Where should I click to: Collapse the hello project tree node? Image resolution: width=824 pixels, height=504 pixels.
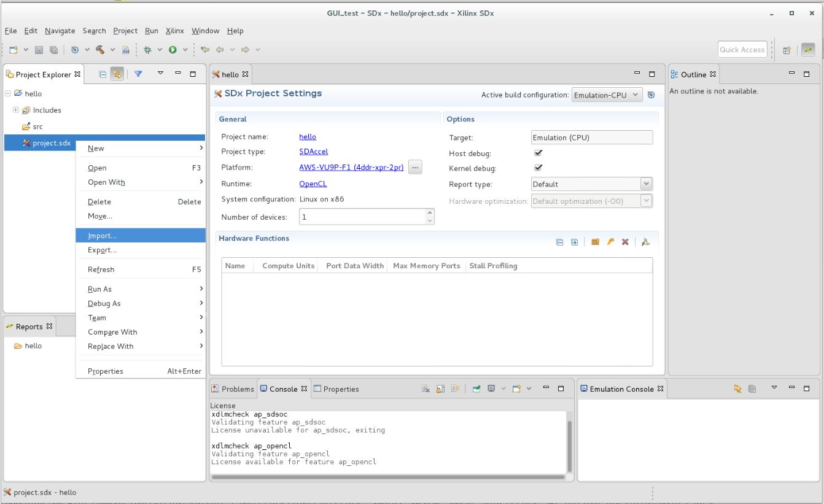[7, 94]
